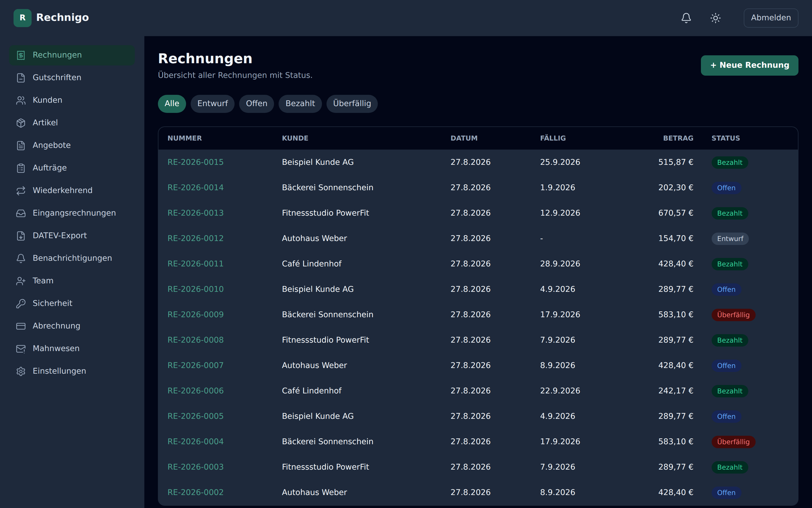Click the BETRAG column header
The image size is (812, 508).
click(678, 138)
